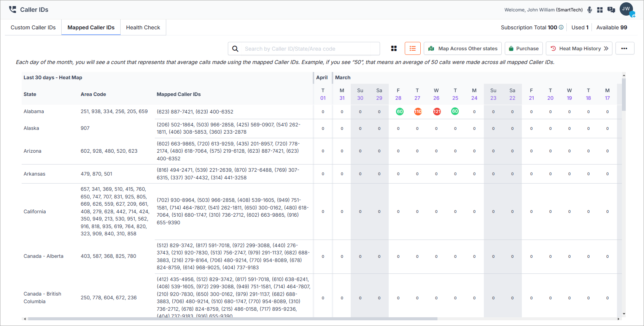Click the microphone icon in header
The height and width of the screenshot is (326, 644).
pos(590,10)
